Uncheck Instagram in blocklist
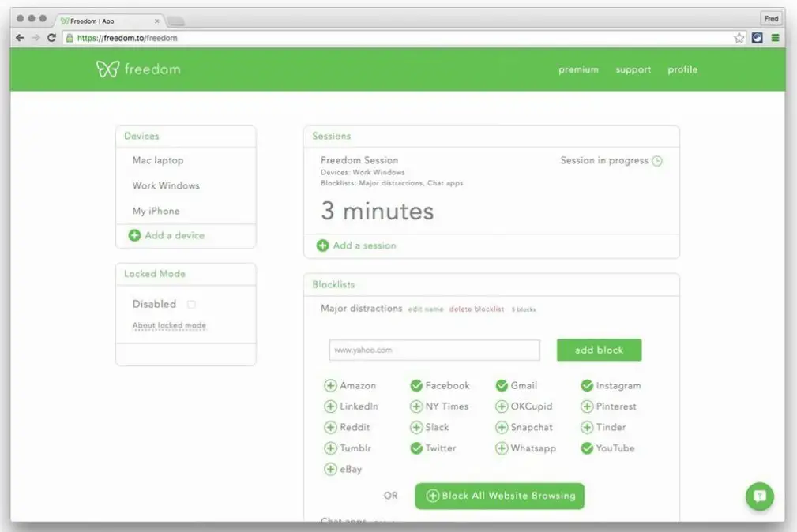The width and height of the screenshot is (797, 532). tap(587, 386)
